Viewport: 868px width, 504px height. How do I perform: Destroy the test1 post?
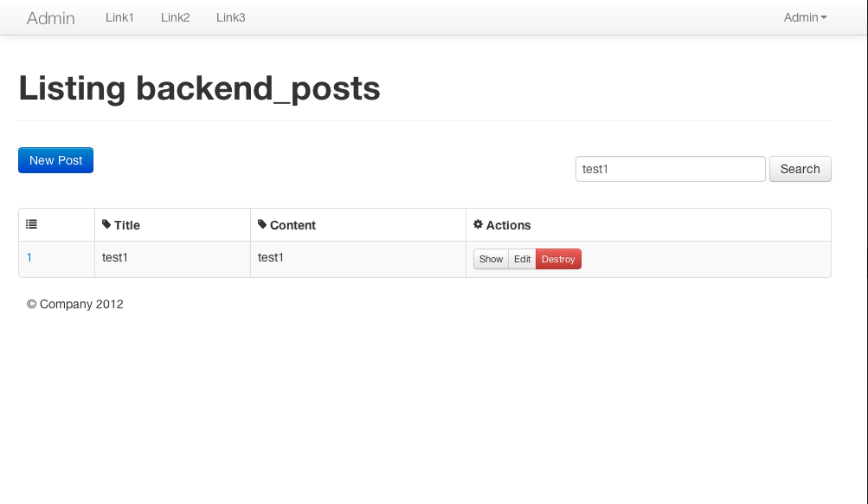[558, 259]
